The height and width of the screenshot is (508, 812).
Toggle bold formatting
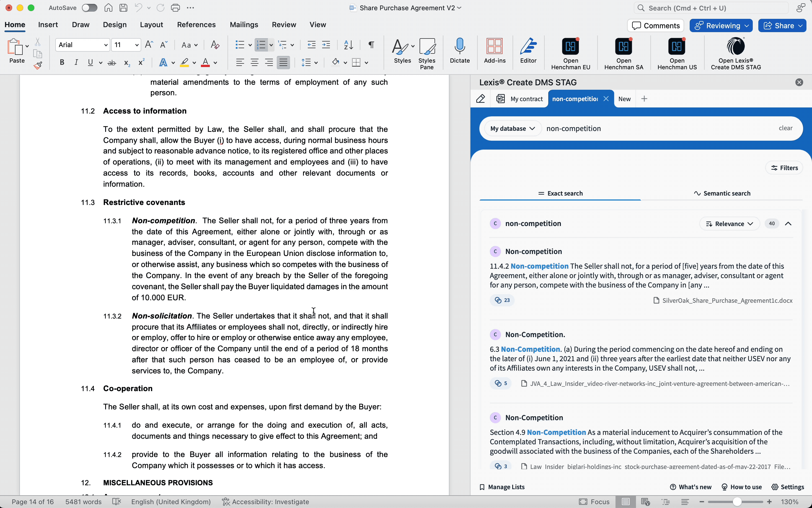pos(62,62)
